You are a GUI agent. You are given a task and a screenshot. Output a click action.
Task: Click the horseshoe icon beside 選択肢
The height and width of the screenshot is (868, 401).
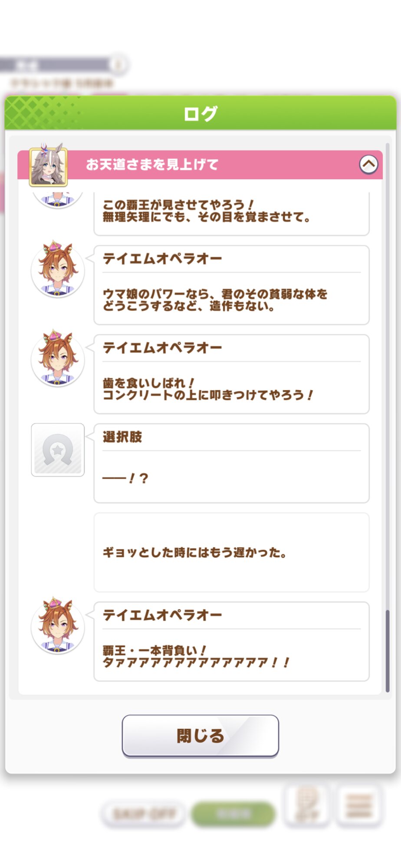[58, 450]
